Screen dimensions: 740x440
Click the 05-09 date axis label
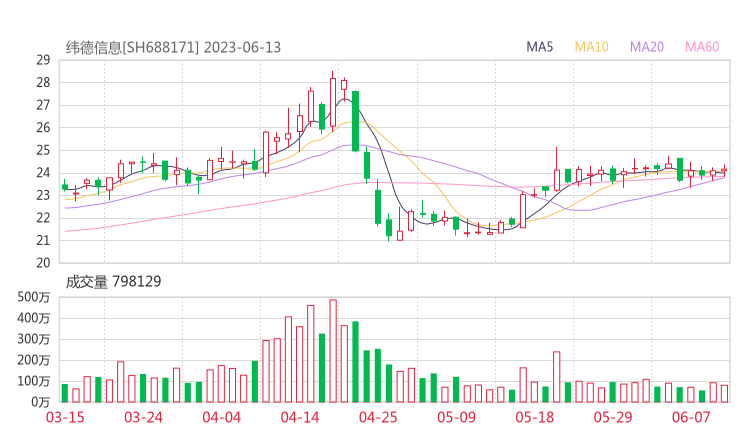pyautogui.click(x=456, y=417)
